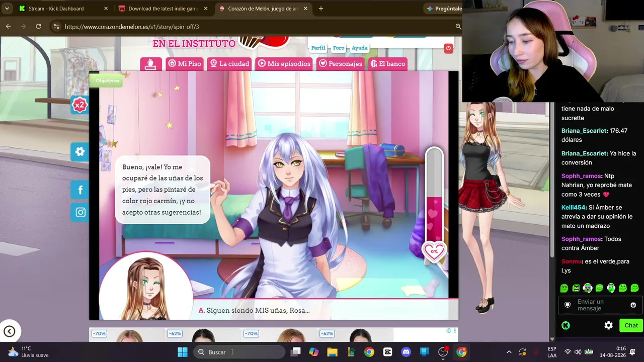Image resolution: width=644 pixels, height=362 pixels.
Task: Close the Stream - Kick Dashboard tab
Action: pyautogui.click(x=106, y=9)
